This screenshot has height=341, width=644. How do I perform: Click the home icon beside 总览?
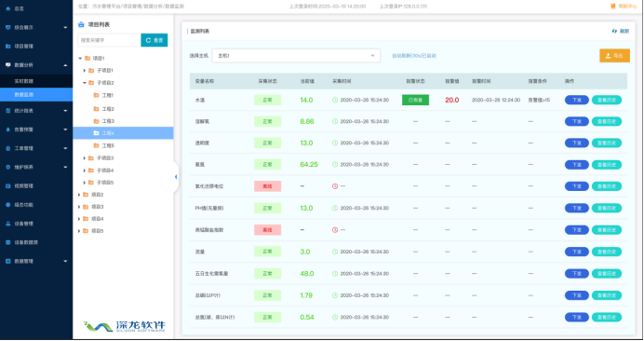point(7,8)
